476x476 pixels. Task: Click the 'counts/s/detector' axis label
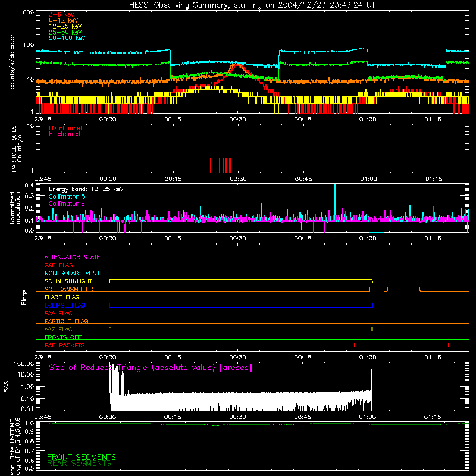coord(12,62)
